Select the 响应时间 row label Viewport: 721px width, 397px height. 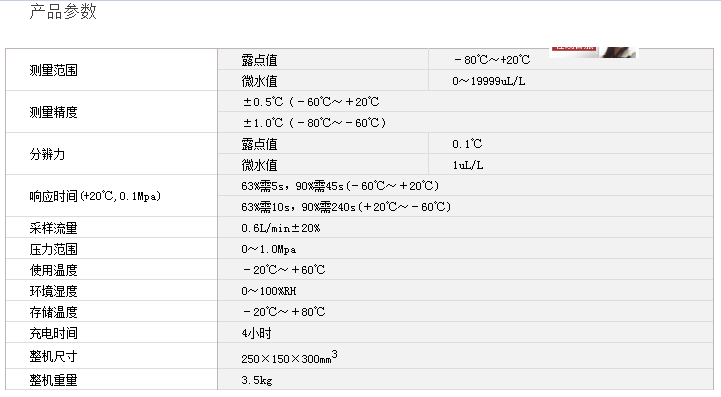pyautogui.click(x=95, y=196)
